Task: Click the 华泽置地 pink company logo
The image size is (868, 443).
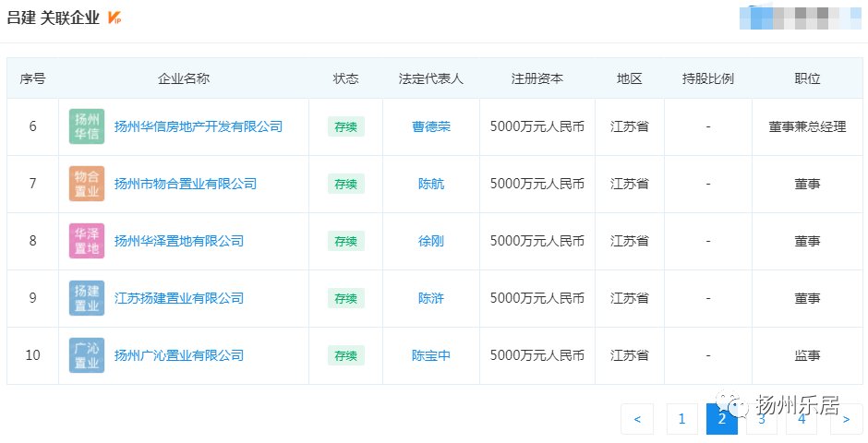Action: (87, 241)
